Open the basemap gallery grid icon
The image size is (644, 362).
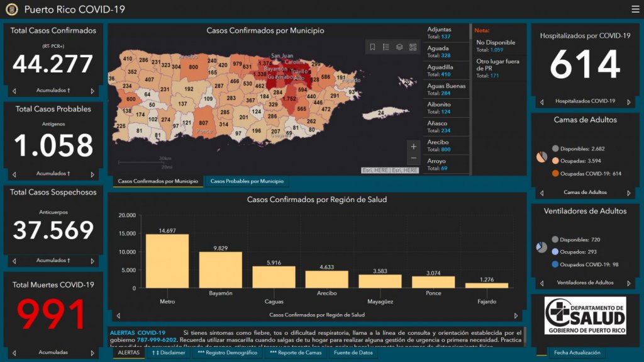(x=413, y=47)
